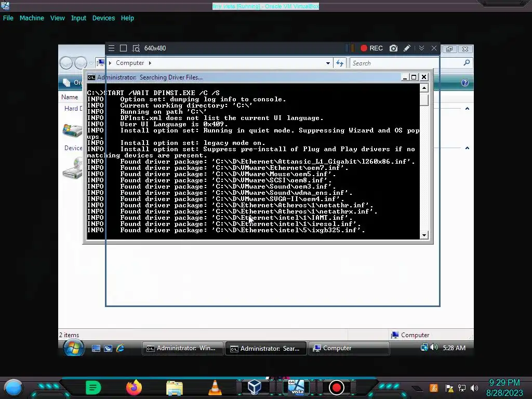Screen dimensions: 532x399
Task: Collapse the Devices group chevron
Action: click(467, 148)
